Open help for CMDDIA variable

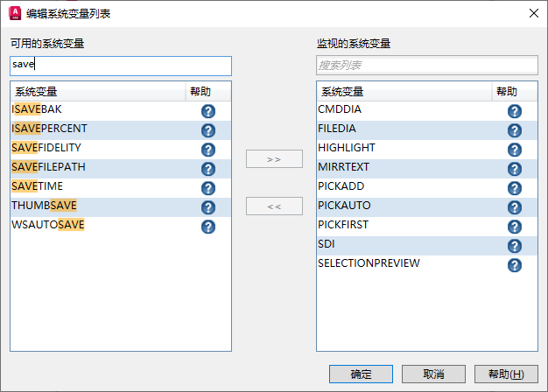[515, 111]
